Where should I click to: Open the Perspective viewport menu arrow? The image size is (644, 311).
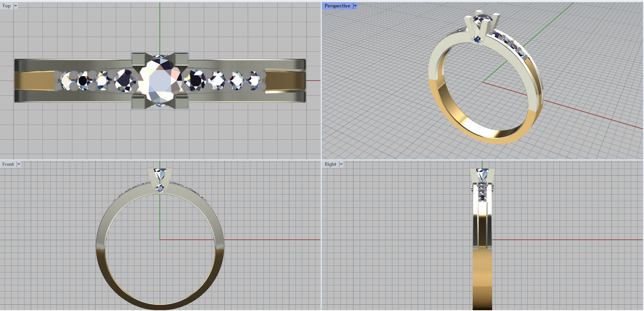[x=355, y=6]
